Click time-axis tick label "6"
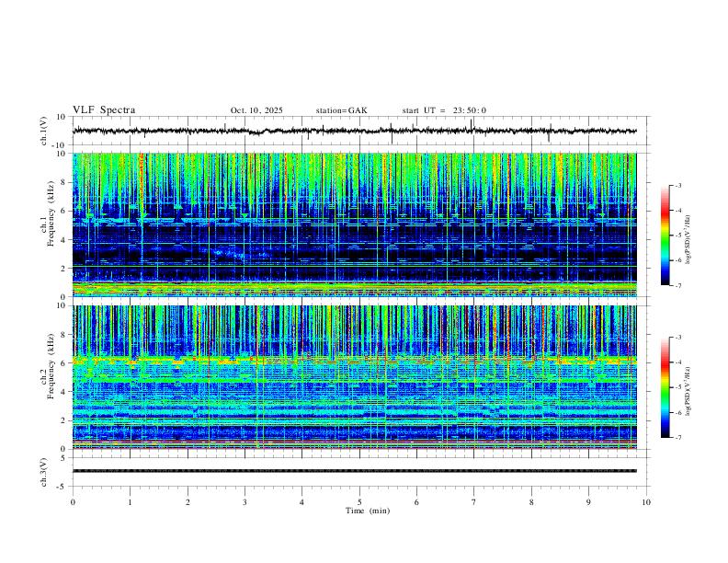Image resolution: width=728 pixels, height=563 pixels. [x=416, y=502]
